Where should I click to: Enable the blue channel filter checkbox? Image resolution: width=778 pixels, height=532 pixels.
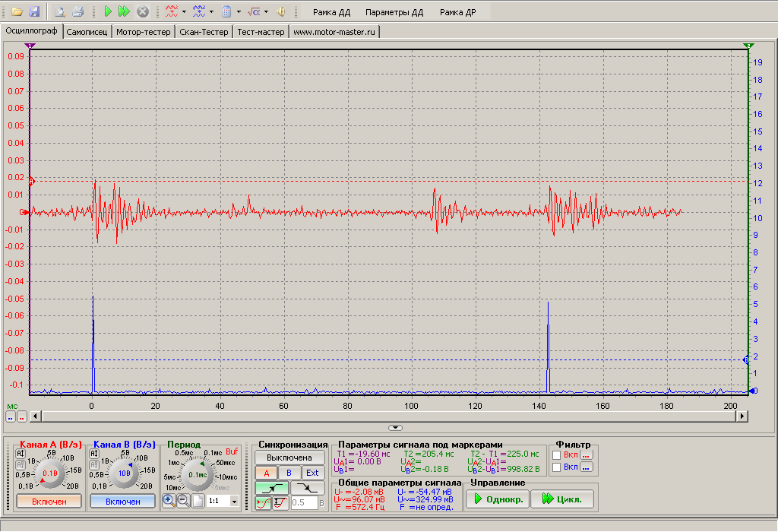pyautogui.click(x=556, y=467)
